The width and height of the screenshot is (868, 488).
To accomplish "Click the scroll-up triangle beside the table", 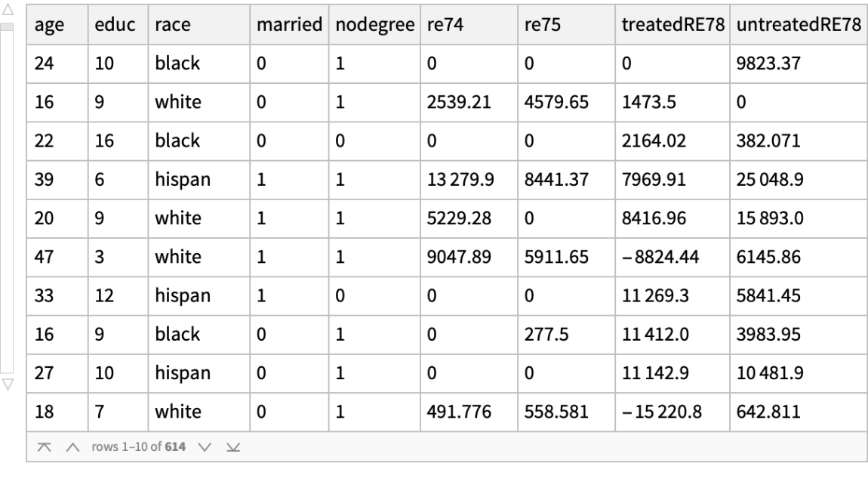I will pos(9,12).
